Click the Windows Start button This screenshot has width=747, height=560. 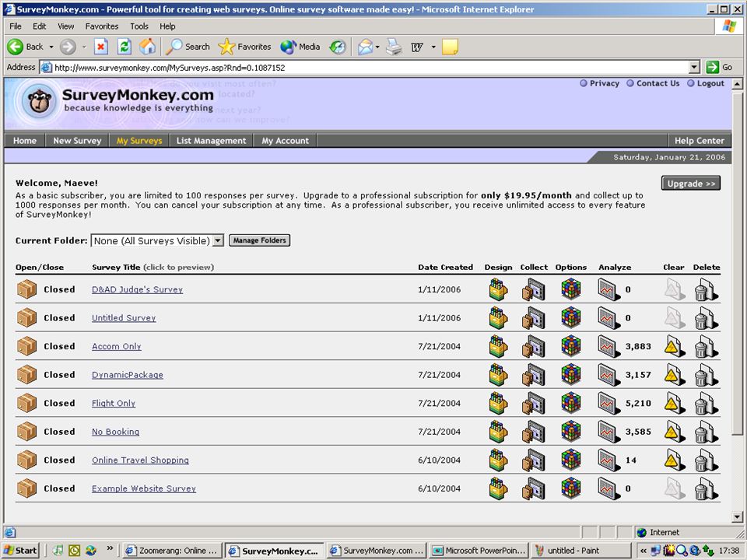tap(21, 551)
